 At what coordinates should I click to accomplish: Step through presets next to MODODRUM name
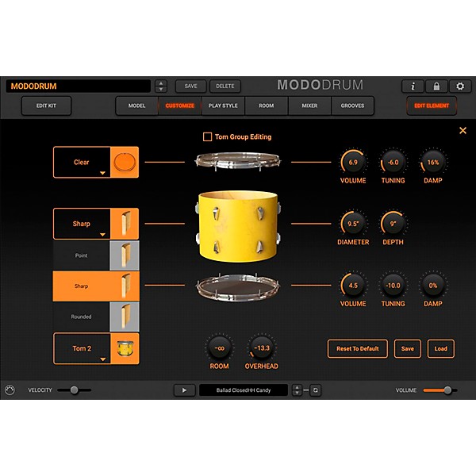(161, 86)
